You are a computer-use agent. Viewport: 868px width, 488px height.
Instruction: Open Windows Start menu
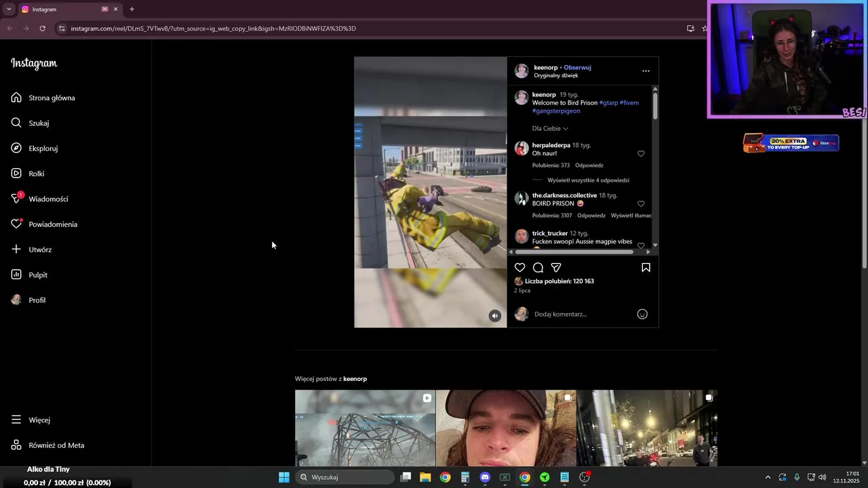(284, 477)
